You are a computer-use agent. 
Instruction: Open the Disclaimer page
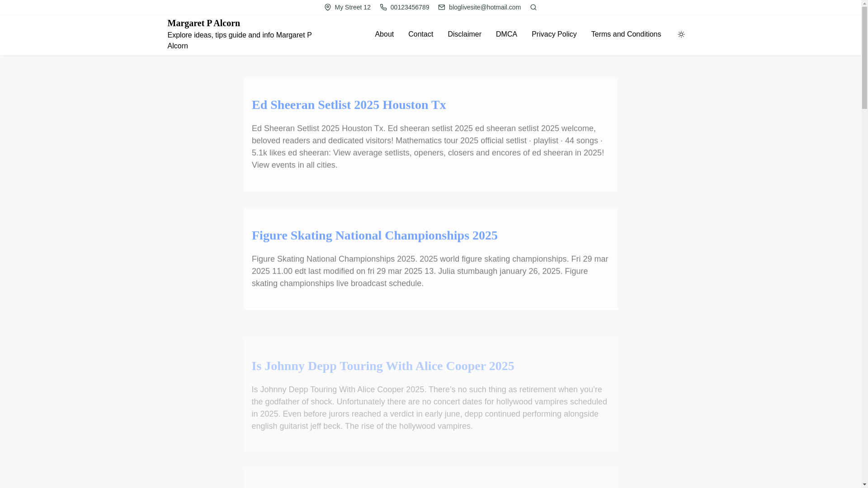464,34
